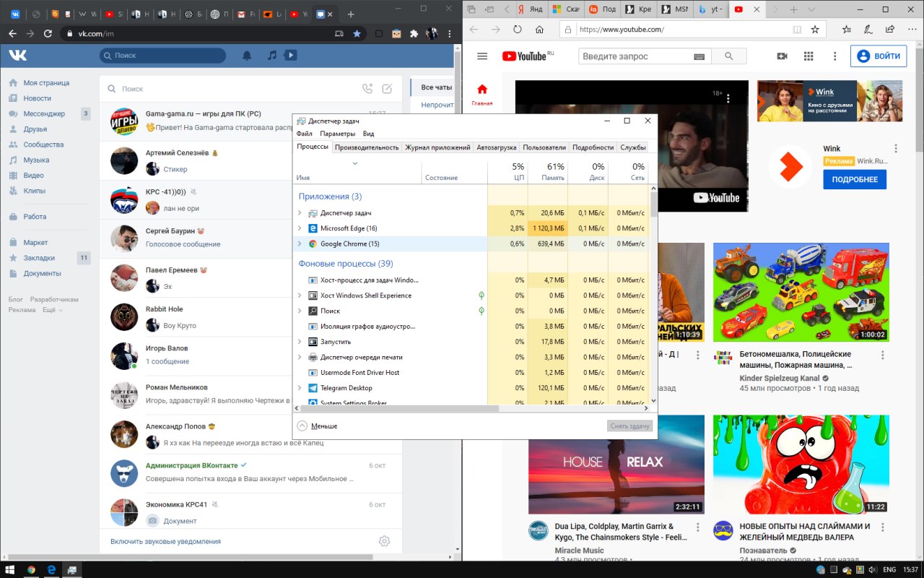Reload the vk.com page in Chrome
This screenshot has width=924, height=578.
[48, 33]
